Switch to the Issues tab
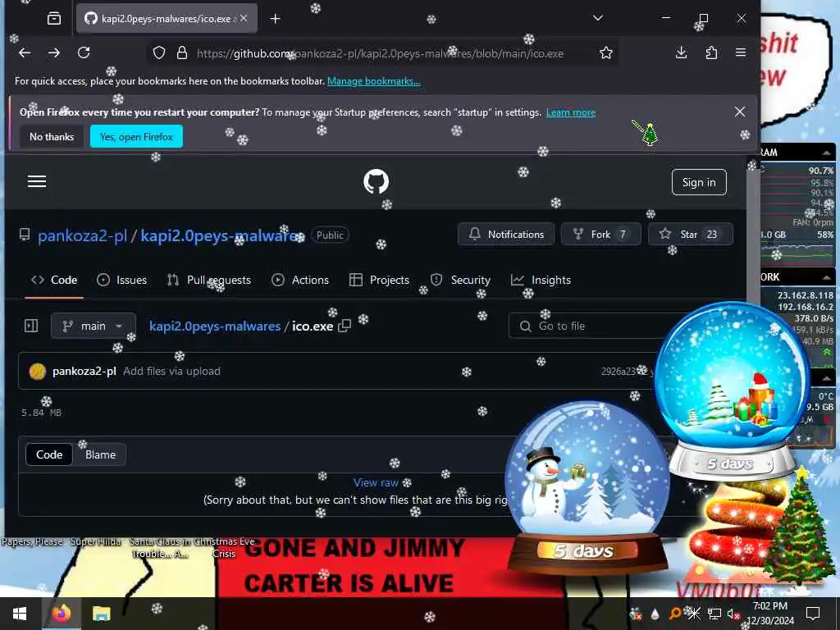Screen dimensions: 840x630 121,281
